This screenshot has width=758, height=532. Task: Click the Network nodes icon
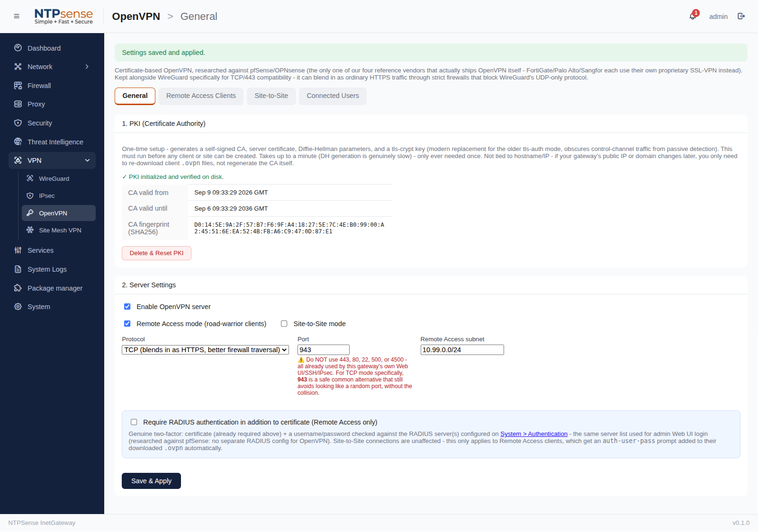(18, 67)
